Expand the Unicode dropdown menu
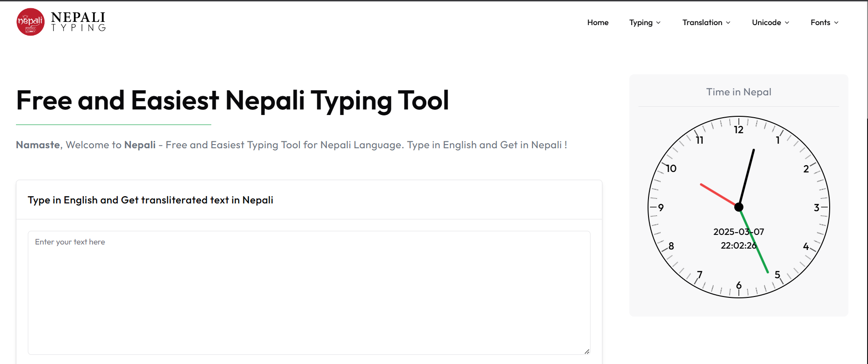868x364 pixels. coord(770,22)
